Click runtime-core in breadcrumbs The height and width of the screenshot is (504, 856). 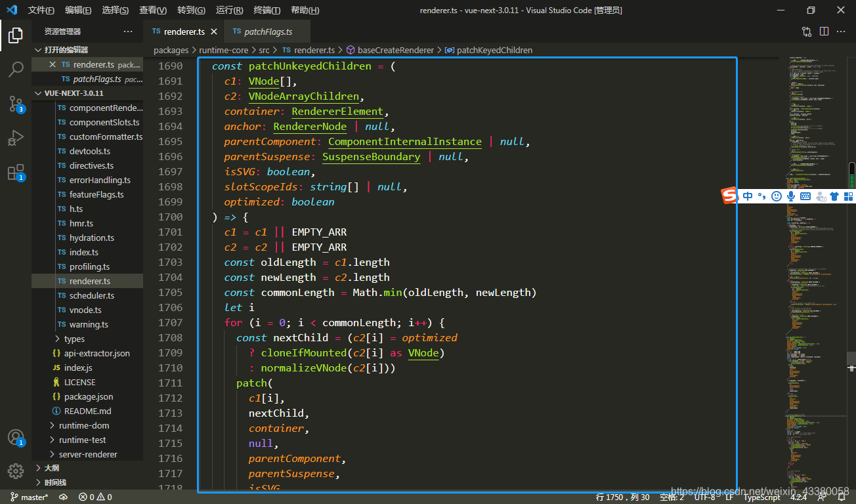point(223,50)
